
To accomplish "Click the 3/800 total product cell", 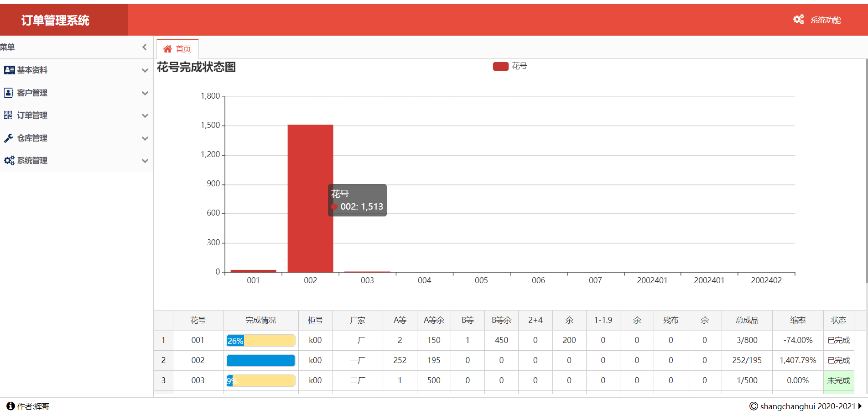I will coord(747,340).
